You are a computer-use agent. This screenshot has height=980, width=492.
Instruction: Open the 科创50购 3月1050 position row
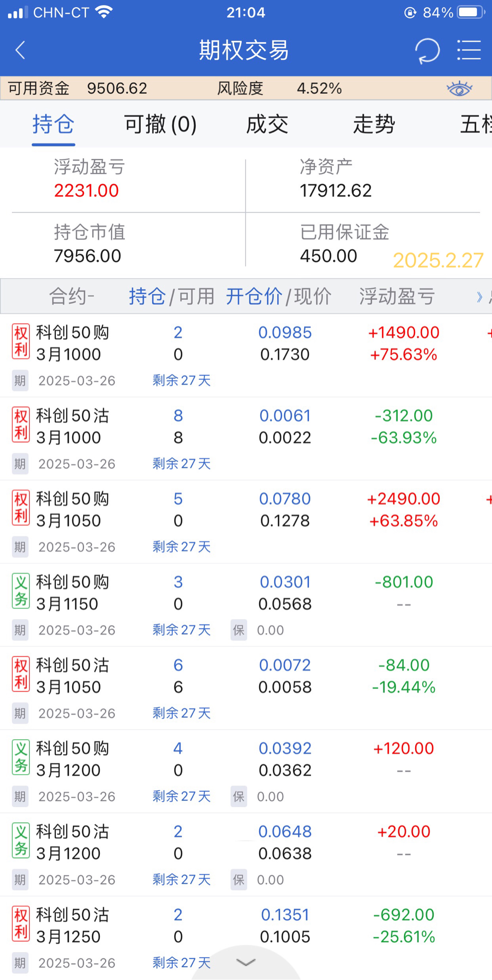(240, 510)
